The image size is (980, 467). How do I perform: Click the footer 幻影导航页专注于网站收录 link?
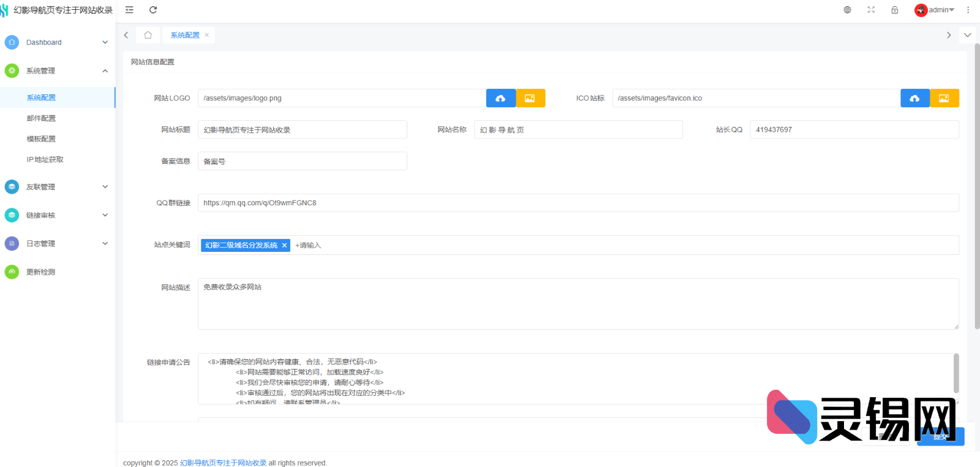point(223,463)
